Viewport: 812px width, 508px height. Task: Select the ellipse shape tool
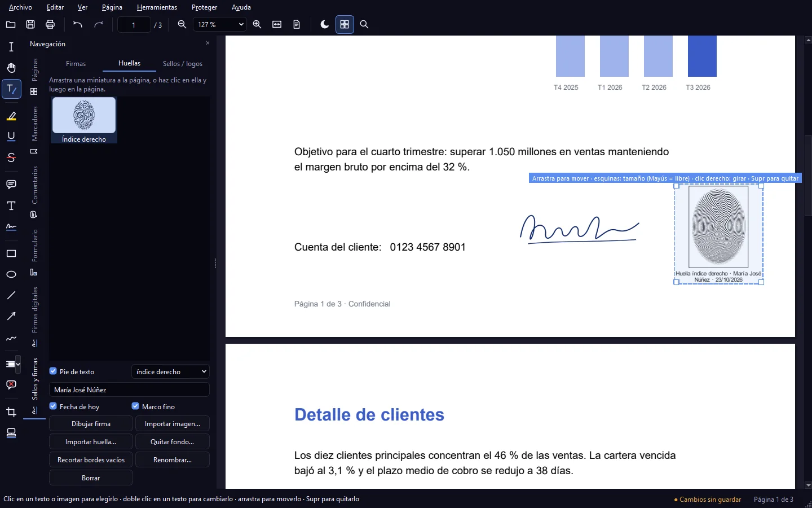pyautogui.click(x=11, y=274)
